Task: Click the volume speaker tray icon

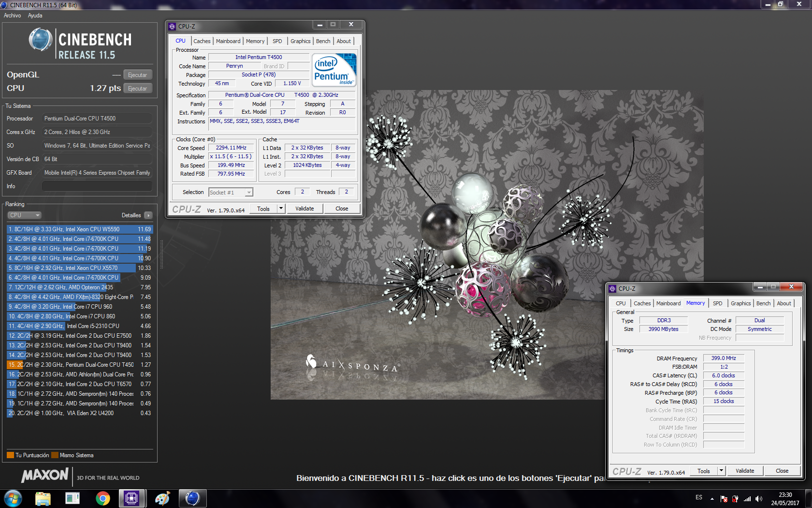Action: click(x=759, y=499)
